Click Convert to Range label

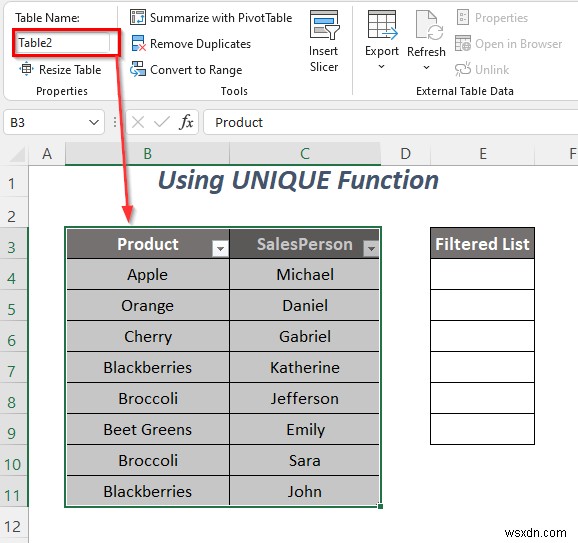196,70
